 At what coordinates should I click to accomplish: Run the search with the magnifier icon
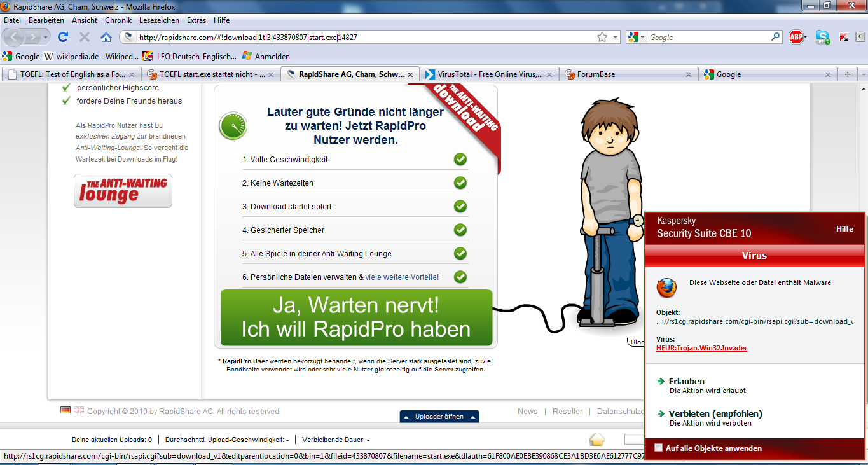(x=776, y=37)
